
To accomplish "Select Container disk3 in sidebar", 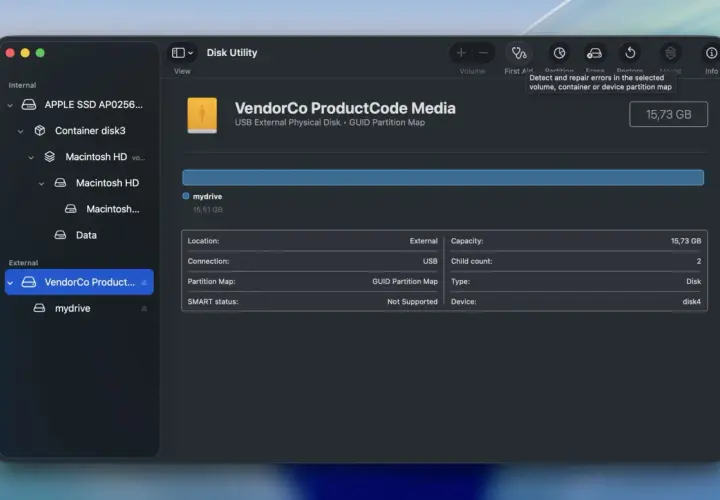I will (x=79, y=131).
